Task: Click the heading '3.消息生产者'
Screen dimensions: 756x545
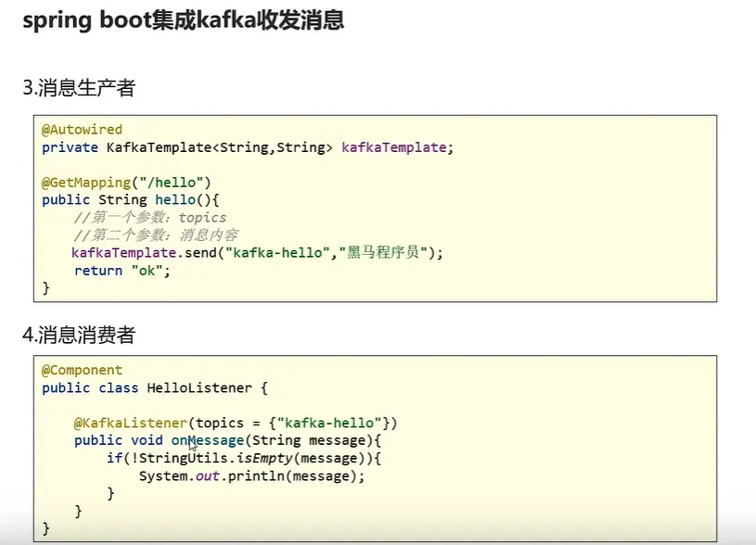Action: coord(79,88)
